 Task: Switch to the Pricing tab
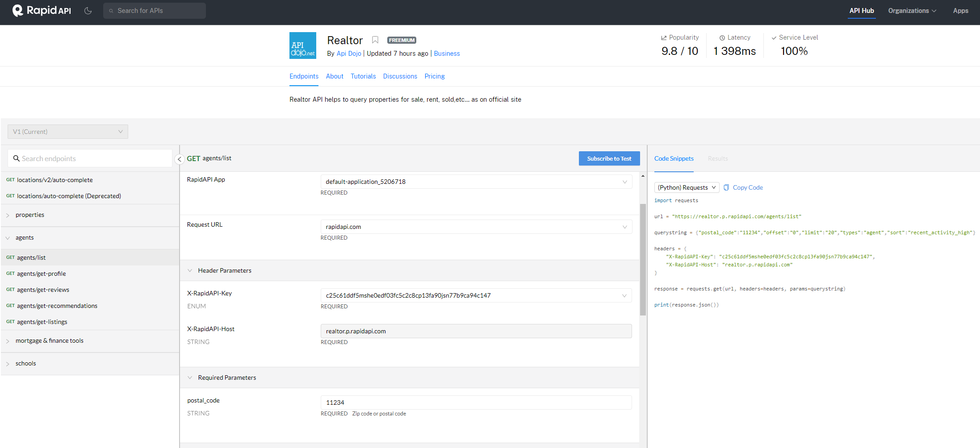(x=435, y=76)
